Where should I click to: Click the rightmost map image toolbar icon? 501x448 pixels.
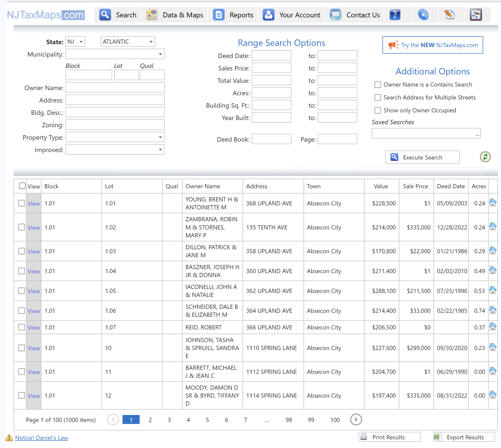click(x=476, y=15)
